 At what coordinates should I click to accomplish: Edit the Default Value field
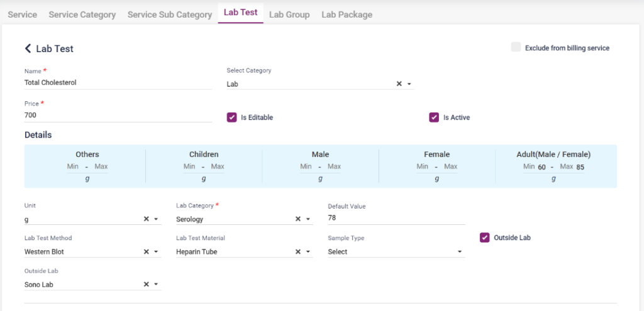click(x=396, y=217)
